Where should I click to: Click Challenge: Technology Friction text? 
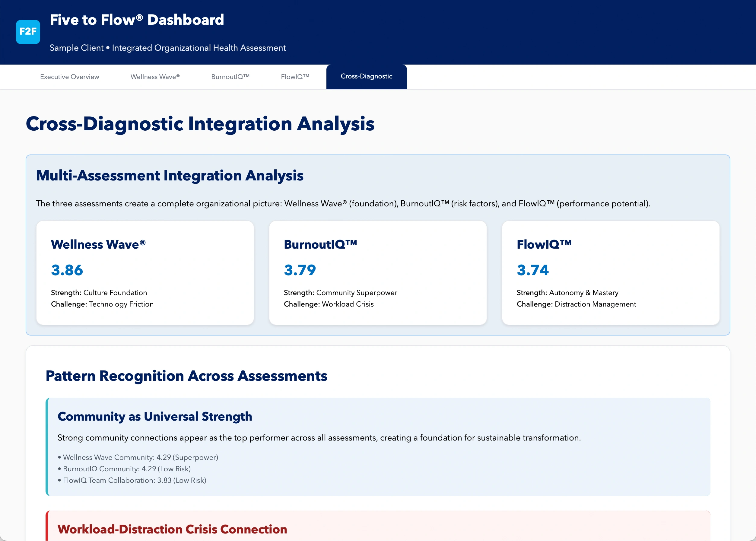point(102,304)
